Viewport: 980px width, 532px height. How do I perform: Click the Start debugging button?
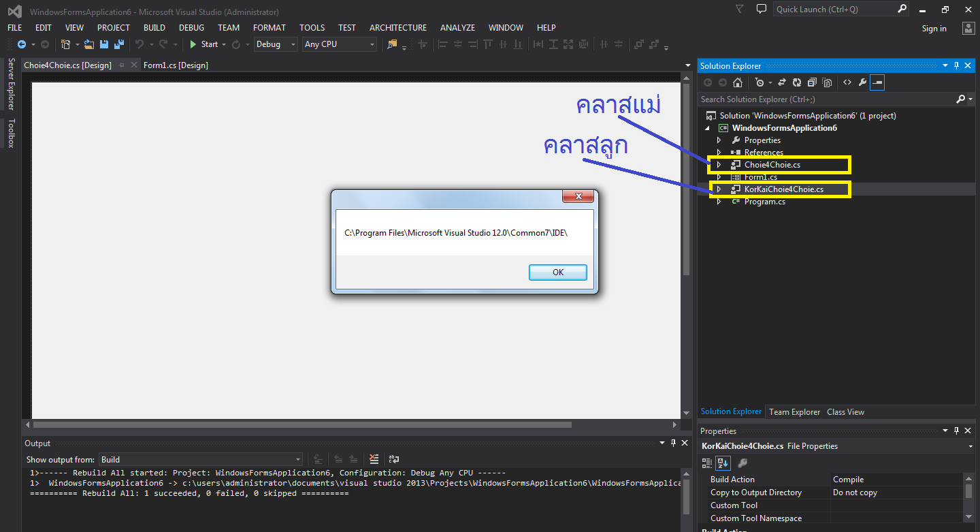204,44
